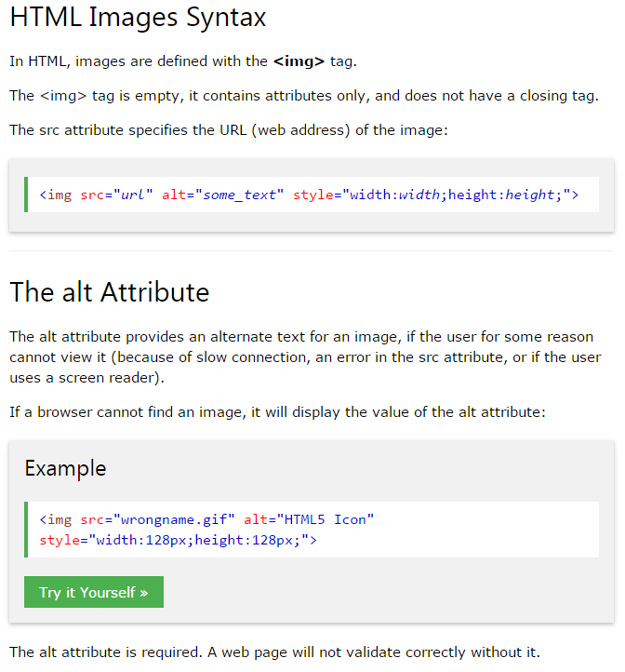This screenshot has height=672, width=625.
Task: Click "The alt Attribute" heading
Action: coord(109,292)
